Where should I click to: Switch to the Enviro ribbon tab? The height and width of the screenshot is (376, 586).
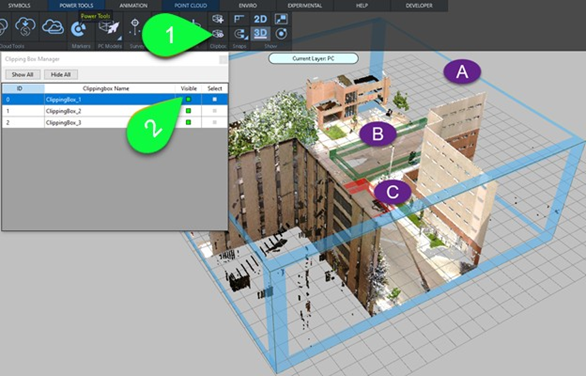pyautogui.click(x=247, y=6)
